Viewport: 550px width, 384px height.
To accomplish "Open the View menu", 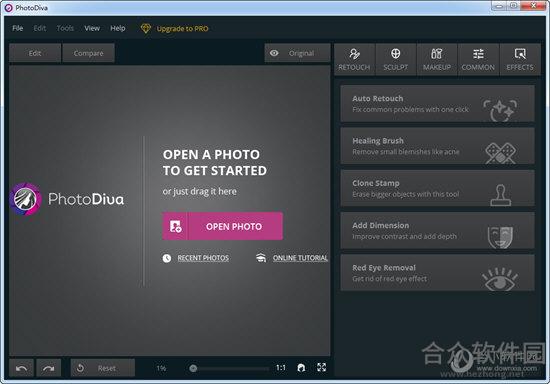I will 92,28.
